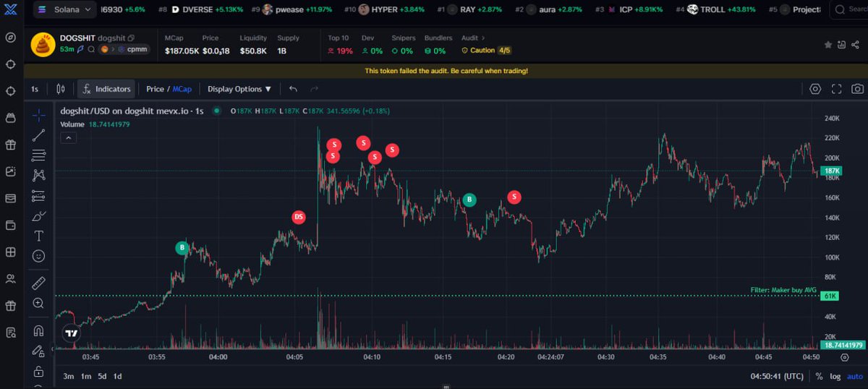Open ICP trending token
Image resolution: width=868 pixels, height=389 pixels.
click(630, 9)
